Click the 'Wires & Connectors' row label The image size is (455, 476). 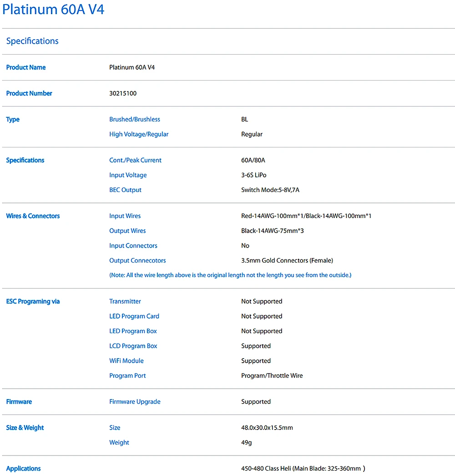(x=33, y=216)
